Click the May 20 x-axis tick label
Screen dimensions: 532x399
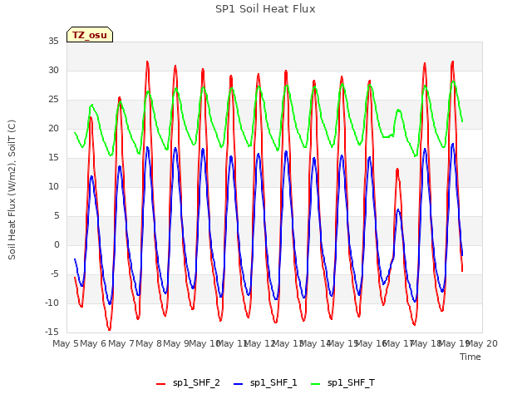482,343
